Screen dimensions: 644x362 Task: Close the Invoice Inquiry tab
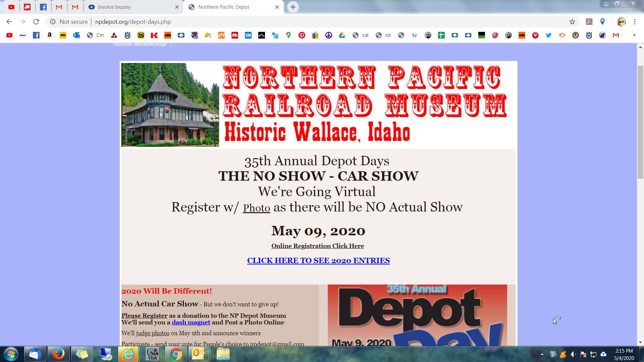click(x=177, y=7)
